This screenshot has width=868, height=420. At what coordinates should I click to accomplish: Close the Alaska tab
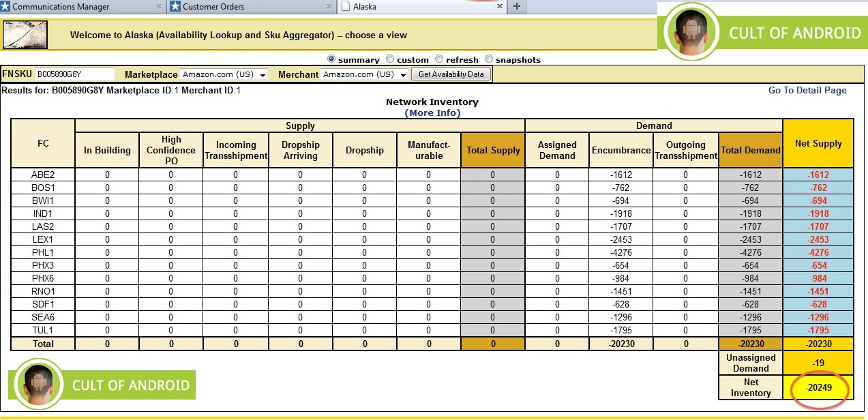500,7
